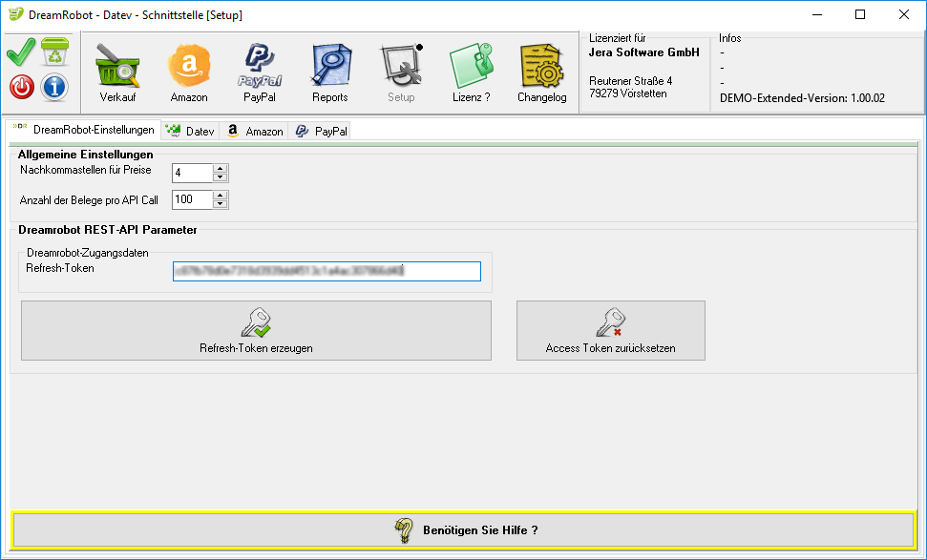This screenshot has height=560, width=927.
Task: Click the green checkmark icon
Action: [21, 52]
